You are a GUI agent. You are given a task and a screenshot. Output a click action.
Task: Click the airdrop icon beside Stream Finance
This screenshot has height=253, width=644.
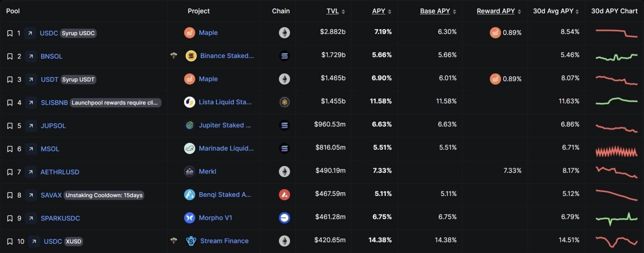pyautogui.click(x=174, y=241)
